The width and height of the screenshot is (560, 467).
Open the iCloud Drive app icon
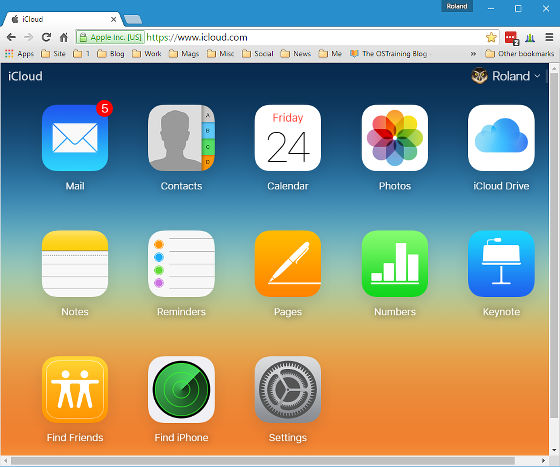tap(501, 138)
